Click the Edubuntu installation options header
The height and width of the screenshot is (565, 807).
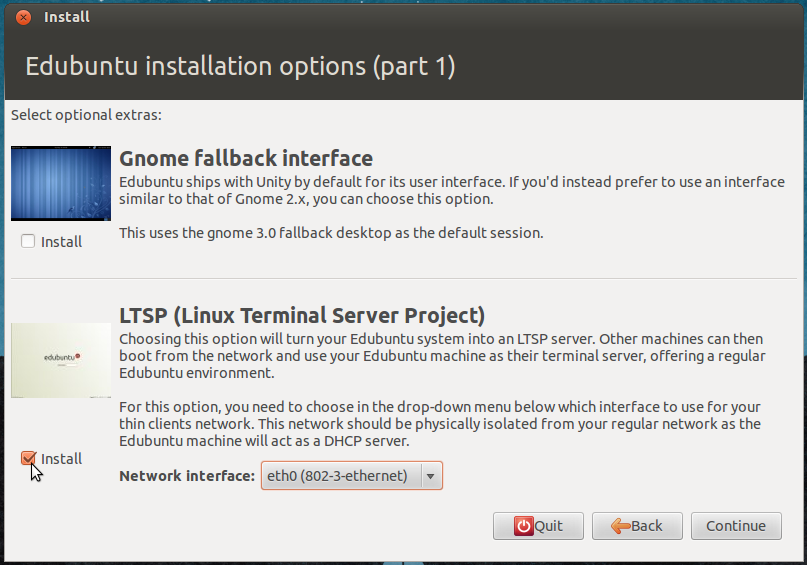240,67
